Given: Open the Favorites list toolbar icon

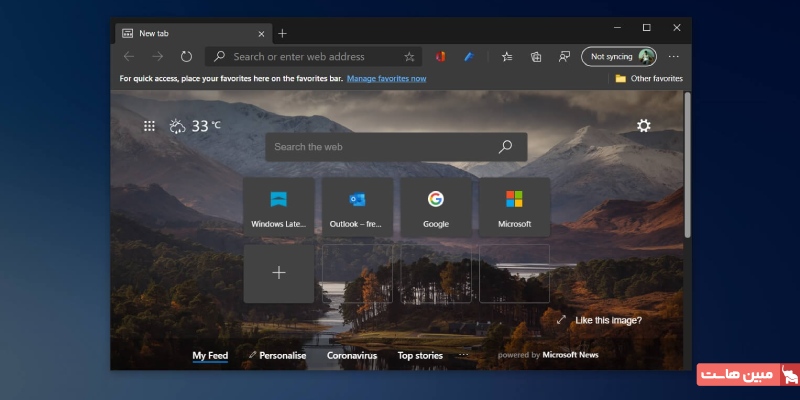Looking at the screenshot, I should pos(507,57).
